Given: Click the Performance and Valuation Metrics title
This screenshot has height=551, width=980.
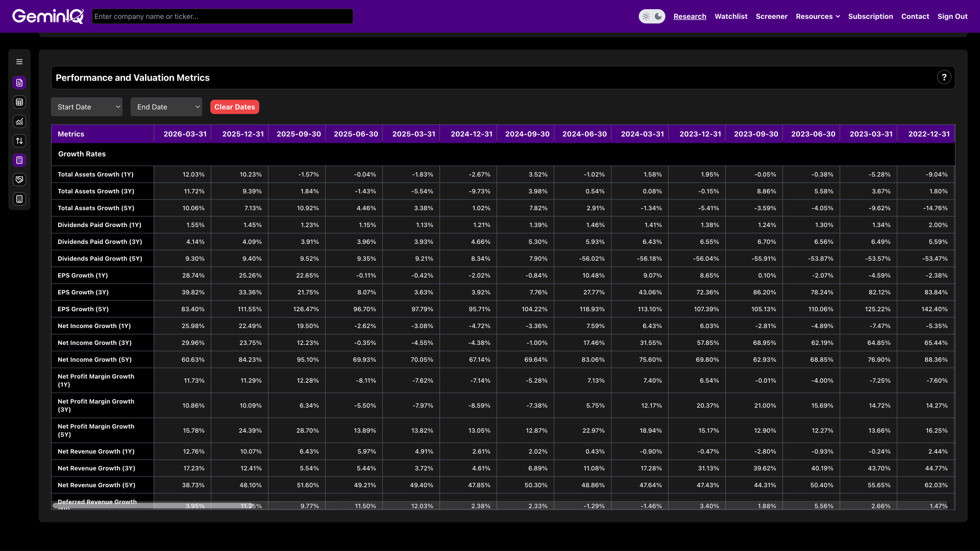Looking at the screenshot, I should 133,78.
